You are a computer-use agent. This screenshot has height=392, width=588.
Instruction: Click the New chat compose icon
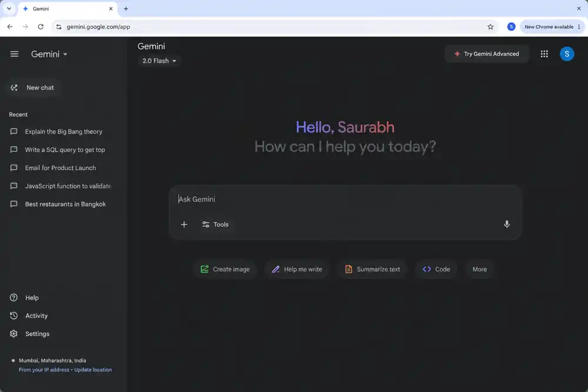tap(14, 88)
